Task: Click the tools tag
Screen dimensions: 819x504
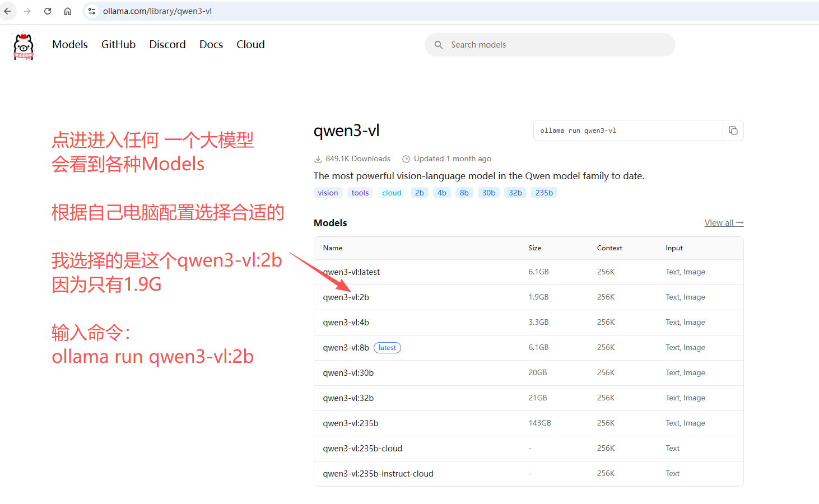Action: pyautogui.click(x=360, y=193)
